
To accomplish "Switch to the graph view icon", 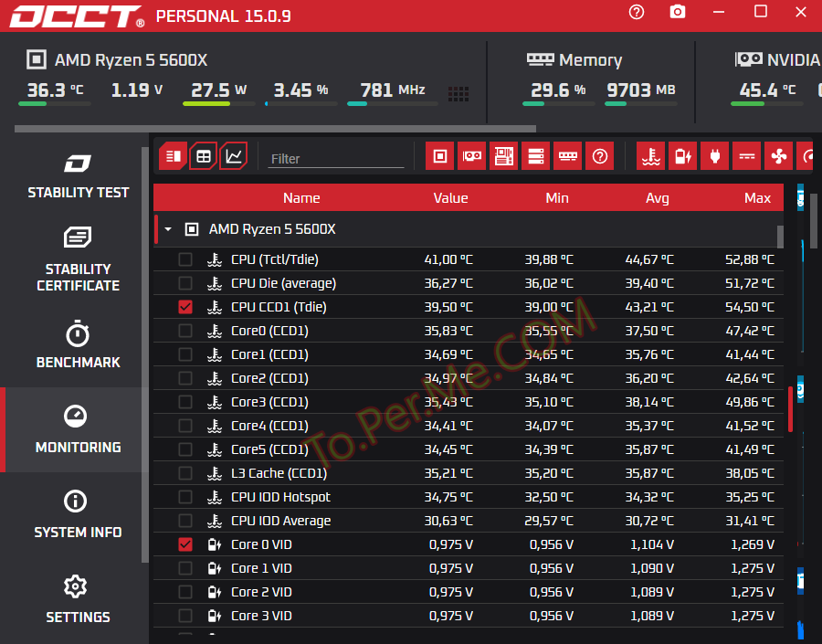I will [x=234, y=156].
